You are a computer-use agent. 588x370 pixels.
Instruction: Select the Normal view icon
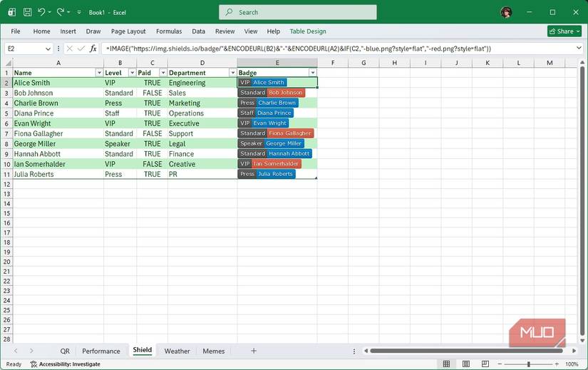[x=447, y=364]
